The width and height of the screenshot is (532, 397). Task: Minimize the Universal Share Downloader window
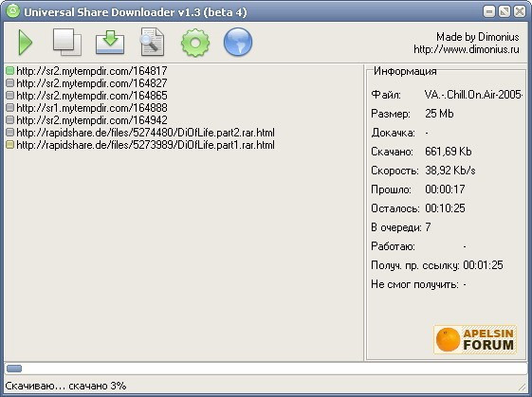[489, 12]
